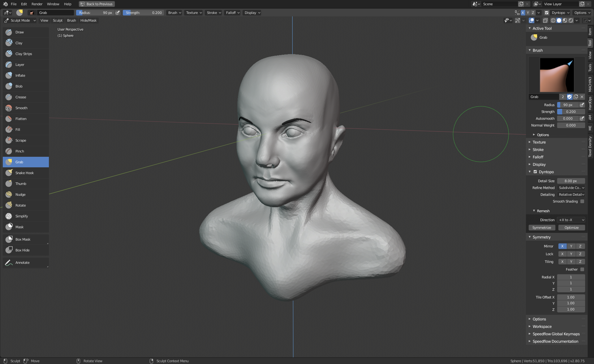This screenshot has height=364, width=594.
Task: Open the Hide/Mask menu
Action: pos(88,20)
